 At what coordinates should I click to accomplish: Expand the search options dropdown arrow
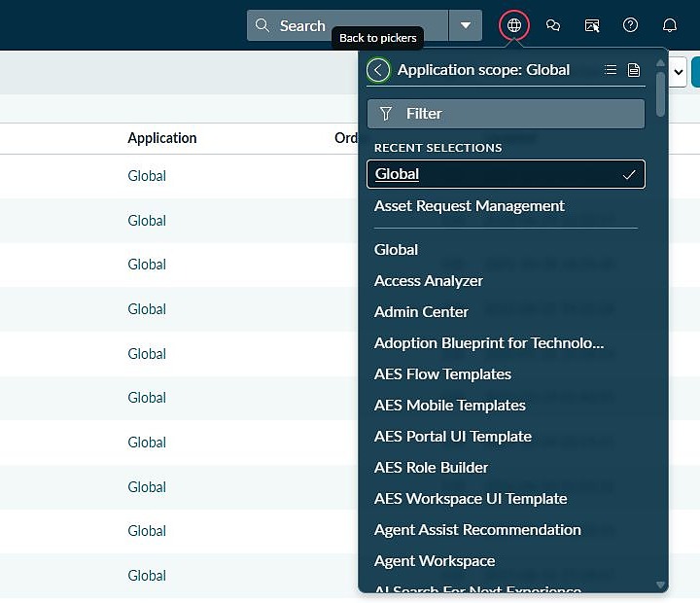tap(465, 25)
